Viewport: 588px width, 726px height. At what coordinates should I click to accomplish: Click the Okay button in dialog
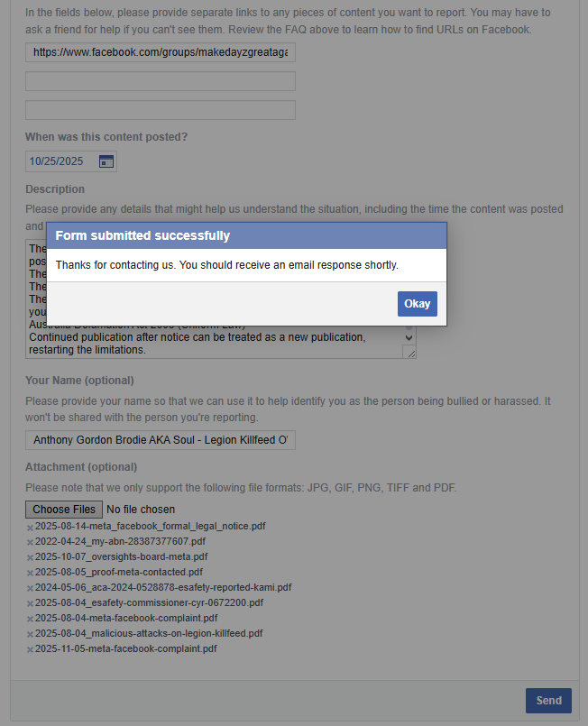click(418, 304)
